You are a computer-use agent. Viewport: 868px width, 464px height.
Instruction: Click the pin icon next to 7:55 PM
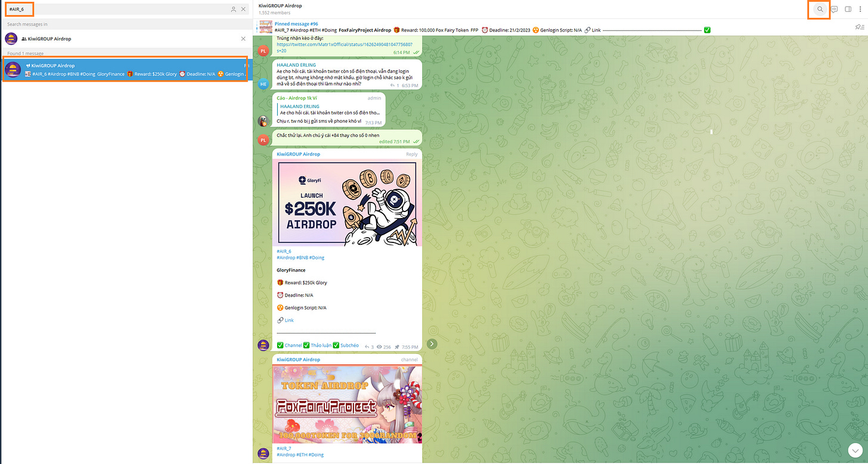pyautogui.click(x=396, y=347)
